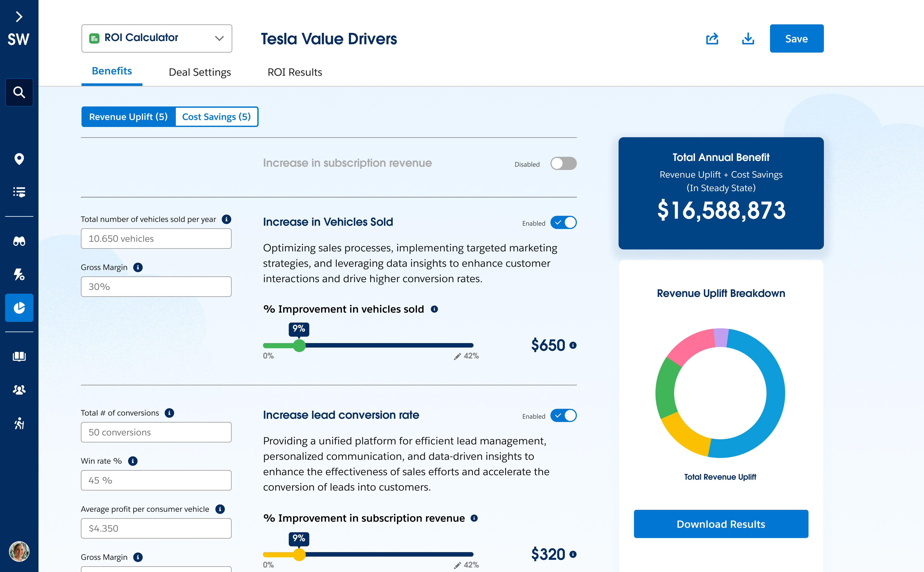Open the search icon in the sidebar
Viewport: 924px width, 572px height.
pos(19,92)
